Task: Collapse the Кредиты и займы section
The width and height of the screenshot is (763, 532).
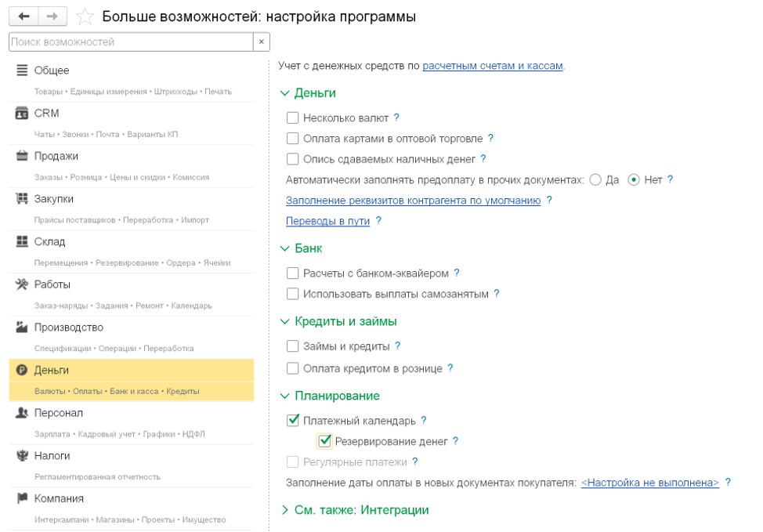Action: tap(284, 322)
